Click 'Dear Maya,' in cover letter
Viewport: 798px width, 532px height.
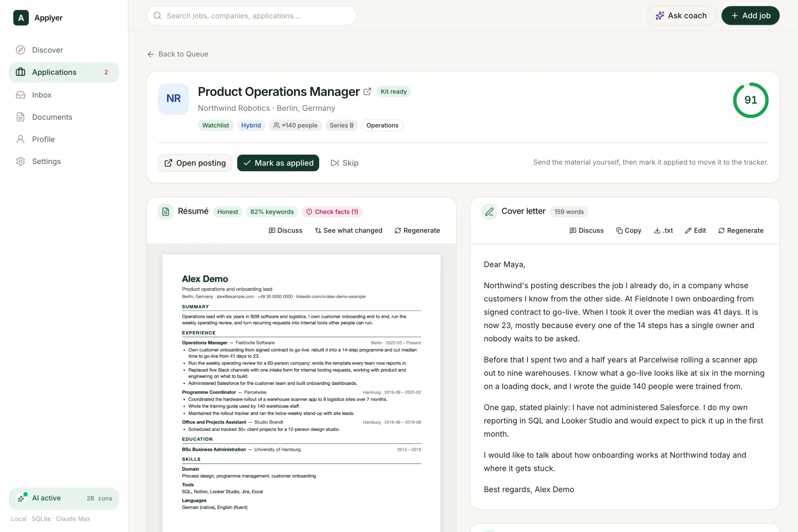point(505,265)
